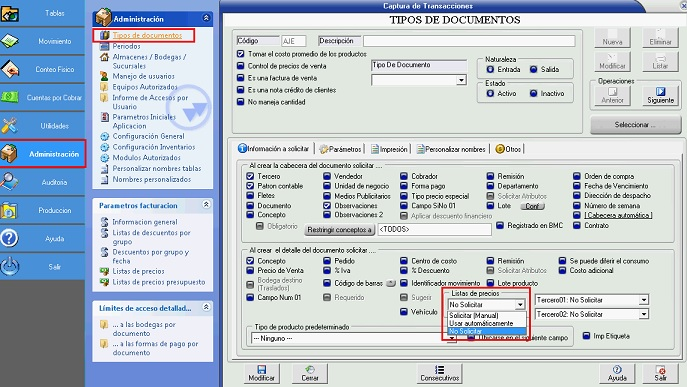Switch to the Parámetros tab
This screenshot has width=687, height=387.
(340, 149)
